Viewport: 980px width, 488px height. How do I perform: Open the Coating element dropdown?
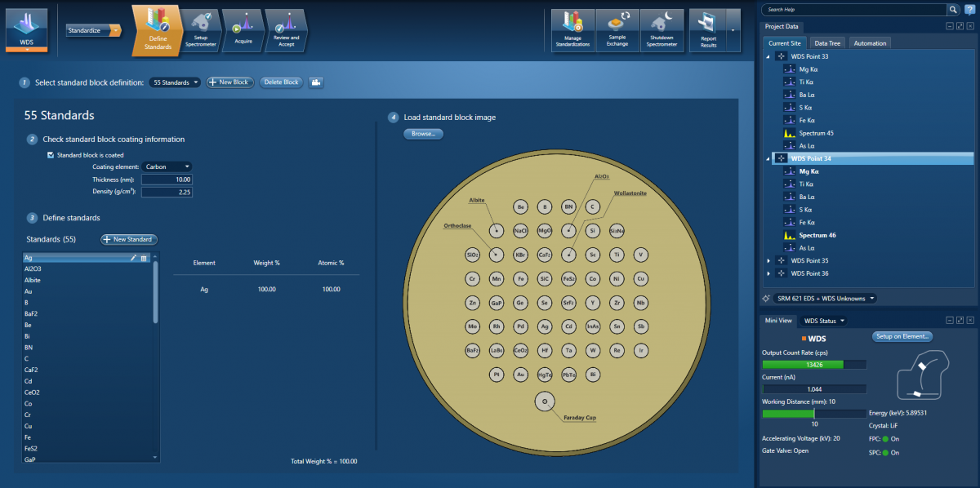[167, 166]
